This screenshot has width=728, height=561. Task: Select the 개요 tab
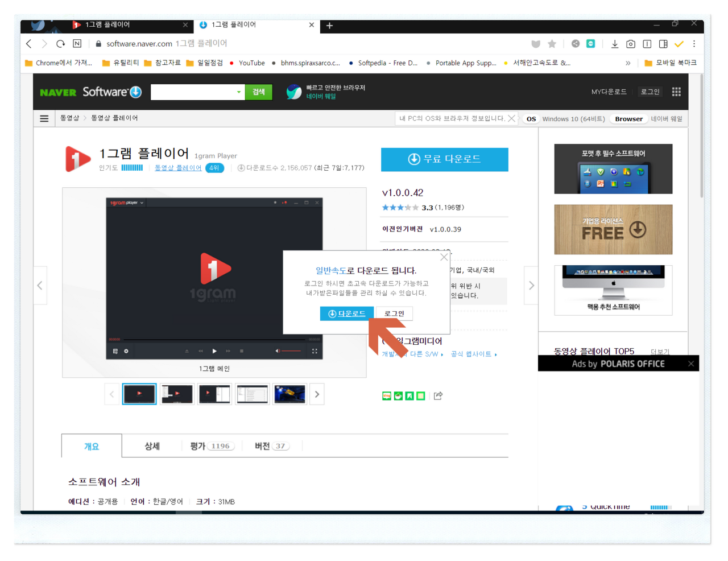(x=92, y=446)
